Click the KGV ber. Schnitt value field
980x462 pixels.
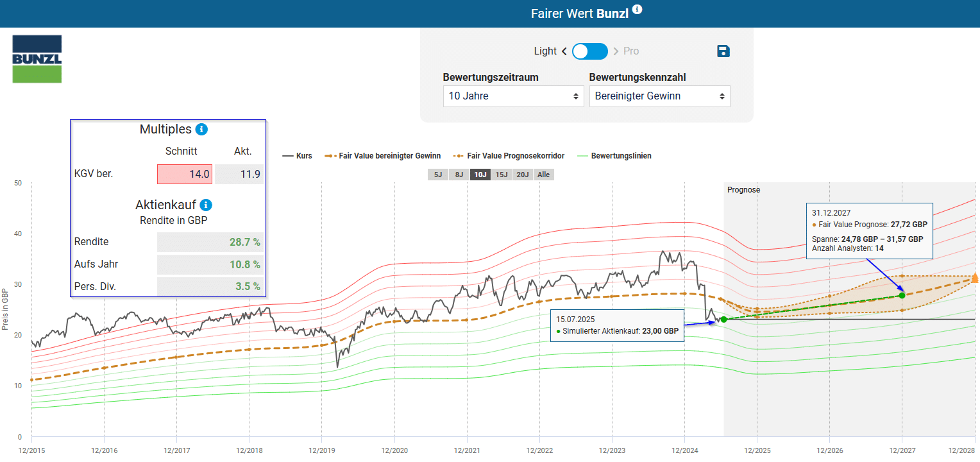click(185, 174)
